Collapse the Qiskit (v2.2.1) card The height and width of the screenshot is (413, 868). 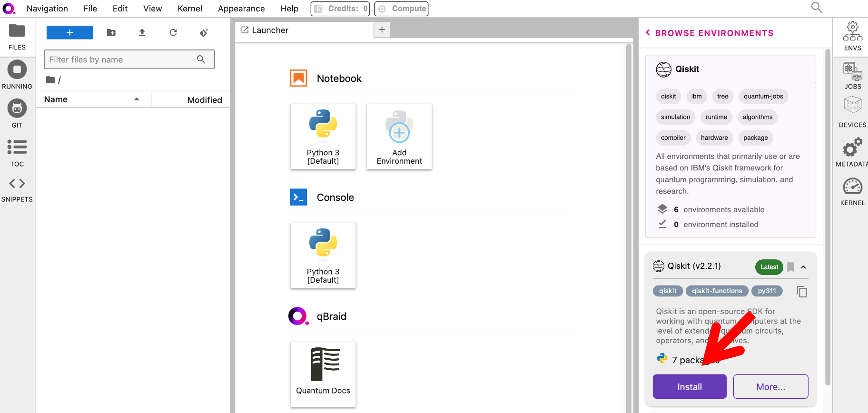point(803,267)
